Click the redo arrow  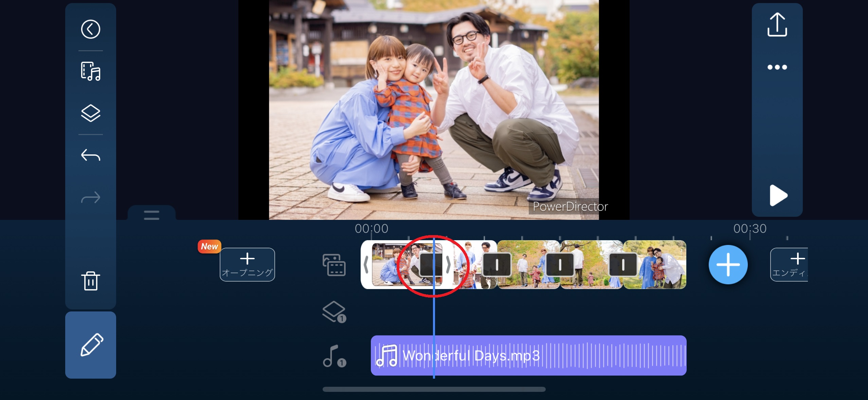(x=90, y=197)
